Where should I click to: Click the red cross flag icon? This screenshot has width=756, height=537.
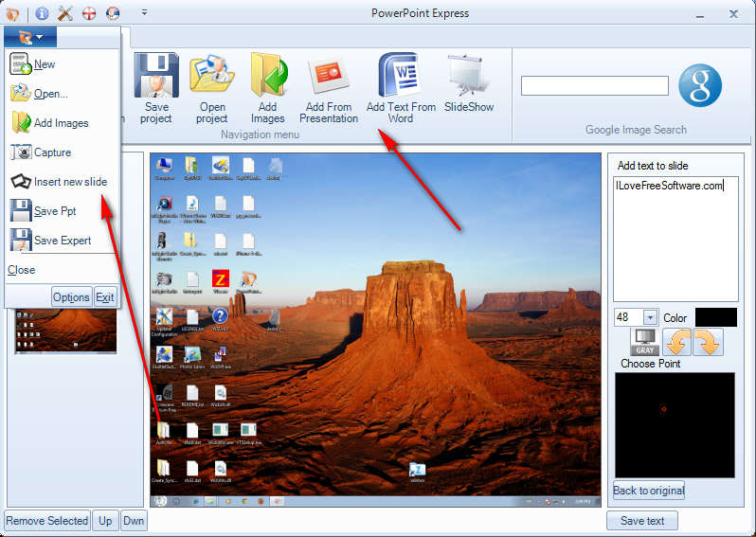(x=89, y=13)
